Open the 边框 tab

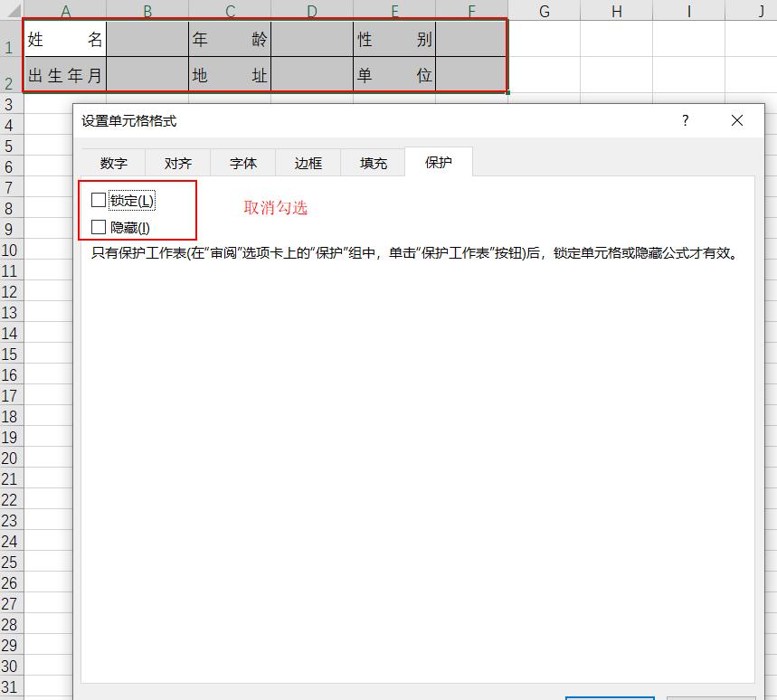coord(308,163)
